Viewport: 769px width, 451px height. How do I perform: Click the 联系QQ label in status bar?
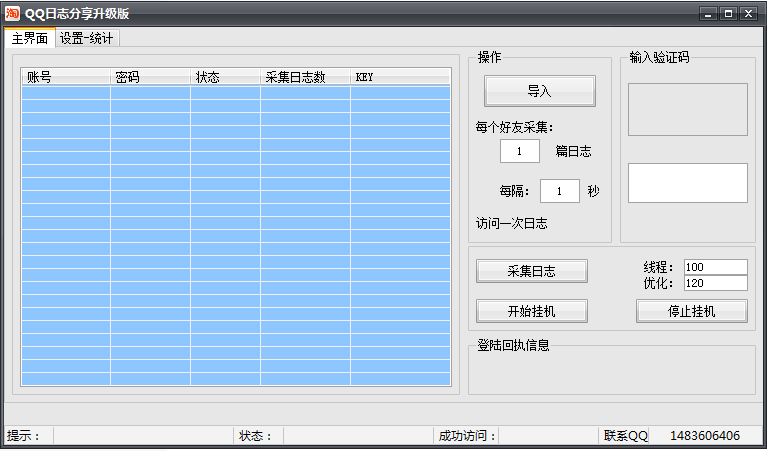click(626, 435)
